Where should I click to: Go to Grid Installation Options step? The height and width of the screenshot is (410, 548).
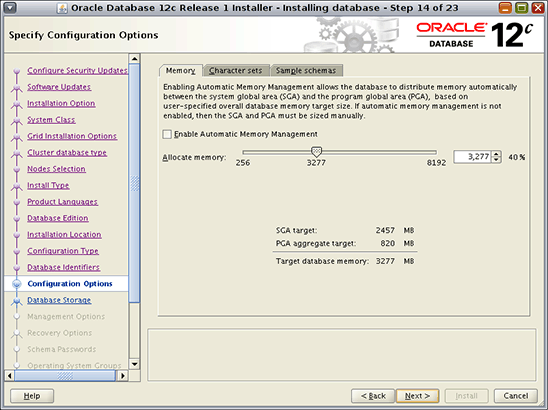coord(72,136)
